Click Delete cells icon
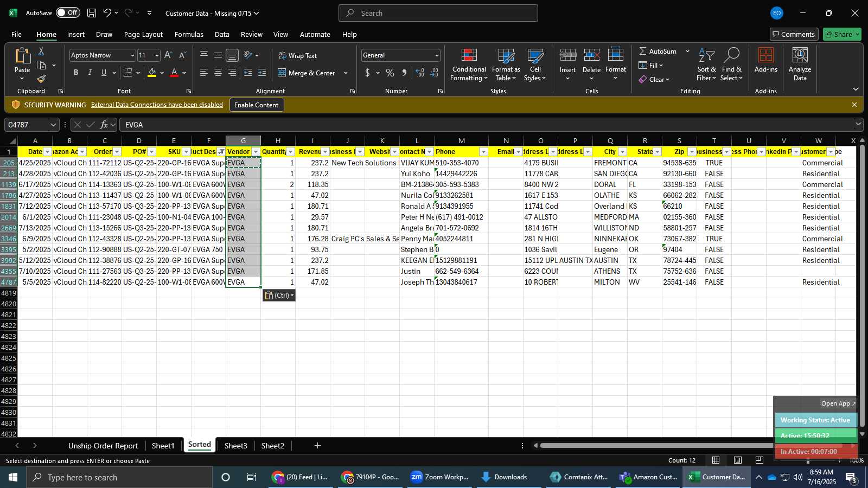Viewport: 868px width, 488px height. 591,56
